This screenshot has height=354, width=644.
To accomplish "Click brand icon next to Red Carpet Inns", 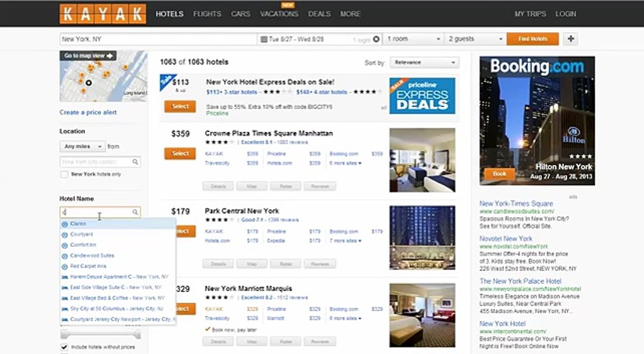I will [64, 266].
